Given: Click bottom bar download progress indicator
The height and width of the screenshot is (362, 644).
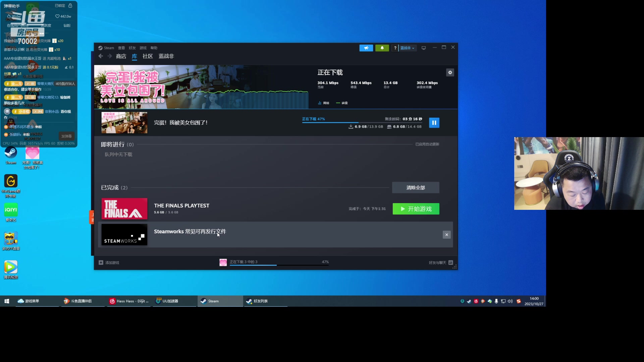Looking at the screenshot, I should click(274, 262).
